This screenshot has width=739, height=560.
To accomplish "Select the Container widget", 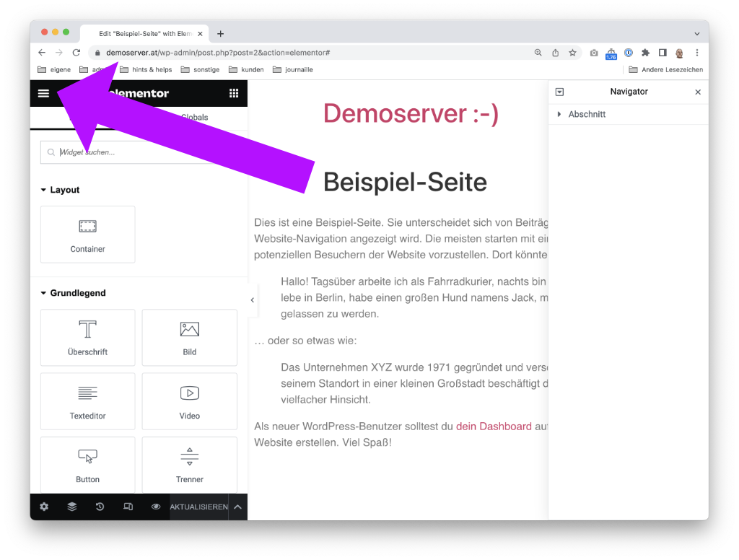I will (x=87, y=235).
